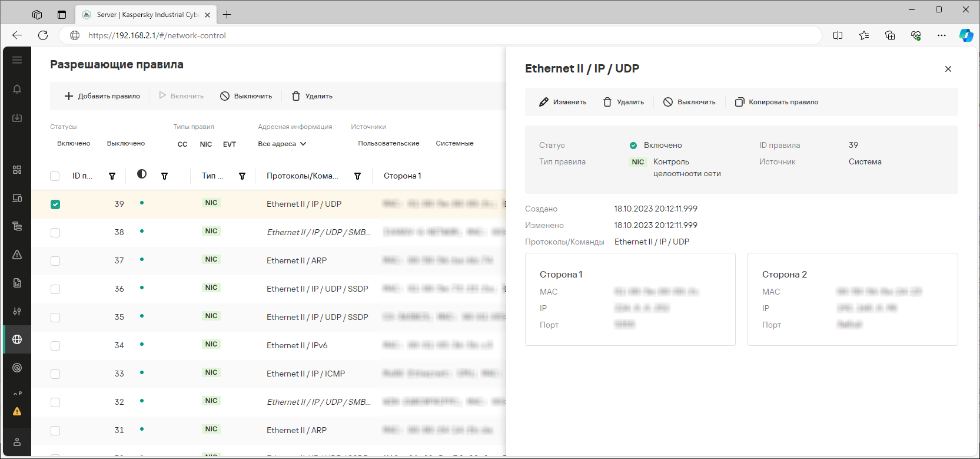Select the 'Системные' source filter
980x459 pixels.
[x=454, y=144]
